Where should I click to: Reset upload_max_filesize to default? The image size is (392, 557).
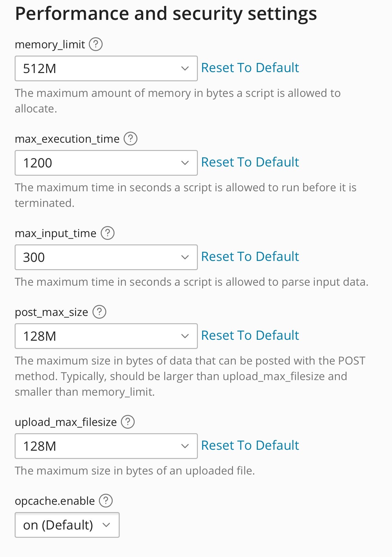pos(250,445)
